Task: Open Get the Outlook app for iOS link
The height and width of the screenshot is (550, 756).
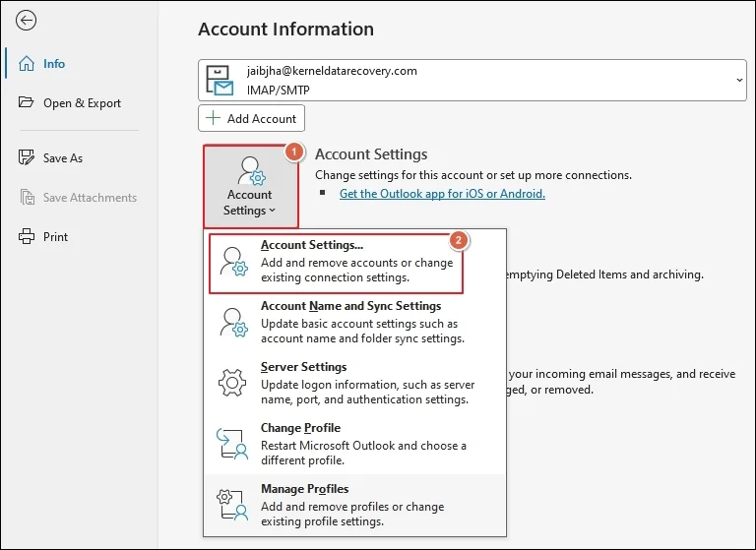Action: (x=442, y=193)
